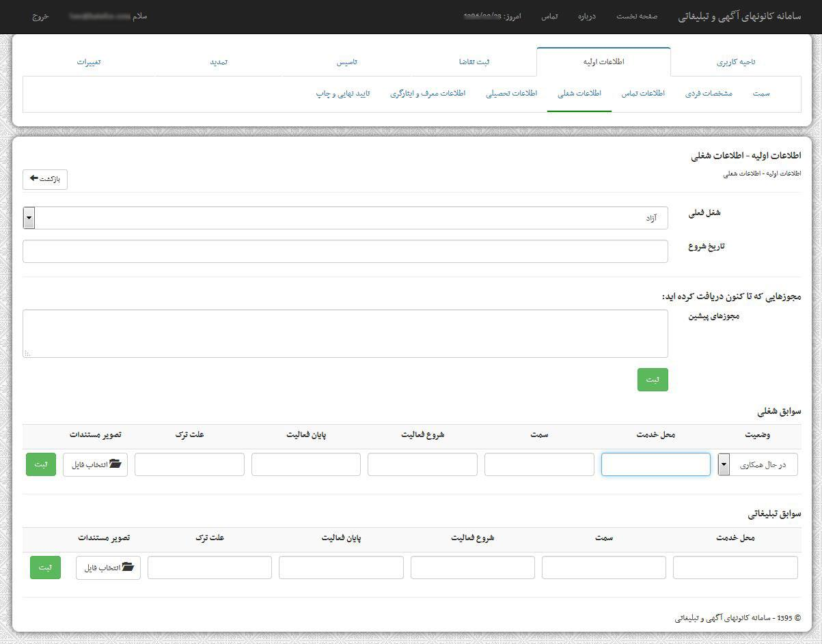822x644 pixels.
Task: Open the ثبت تقاضا tab
Action: (x=474, y=61)
